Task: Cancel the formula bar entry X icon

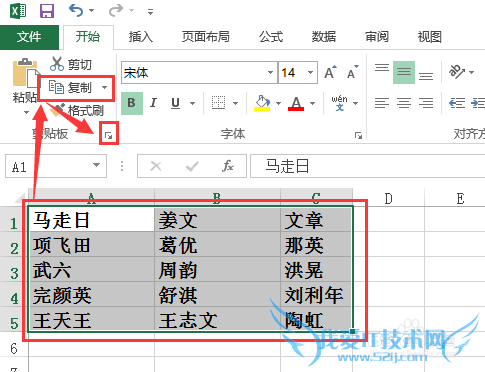Action: (x=156, y=166)
